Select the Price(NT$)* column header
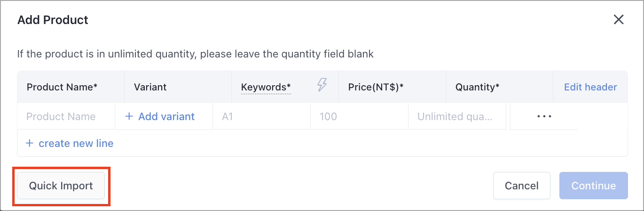Screen dimensions: 644x211 pos(392,87)
